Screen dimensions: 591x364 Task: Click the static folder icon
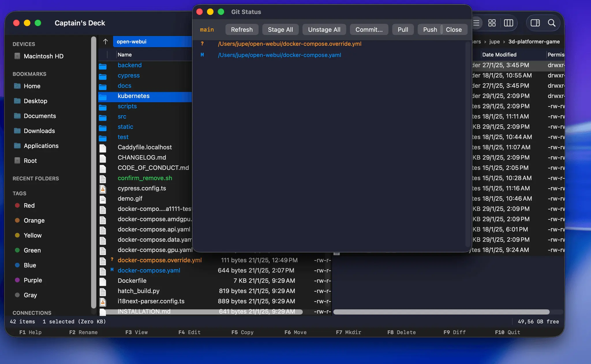click(x=103, y=128)
